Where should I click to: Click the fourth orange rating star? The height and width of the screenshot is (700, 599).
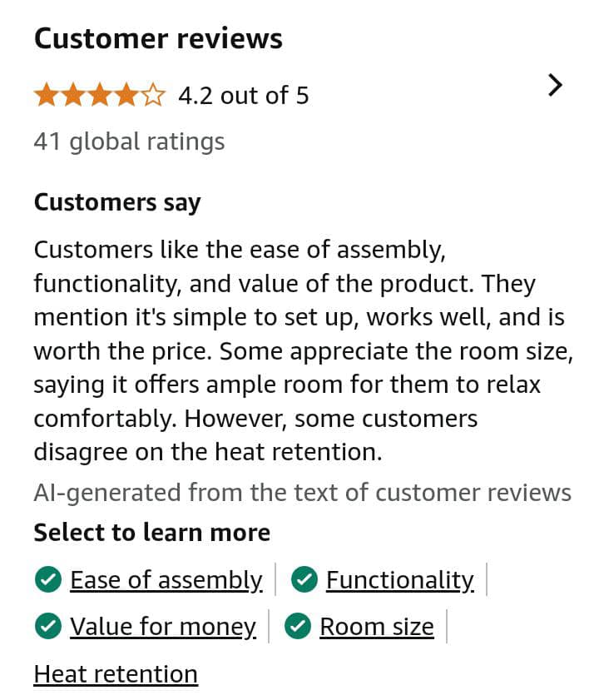[126, 96]
